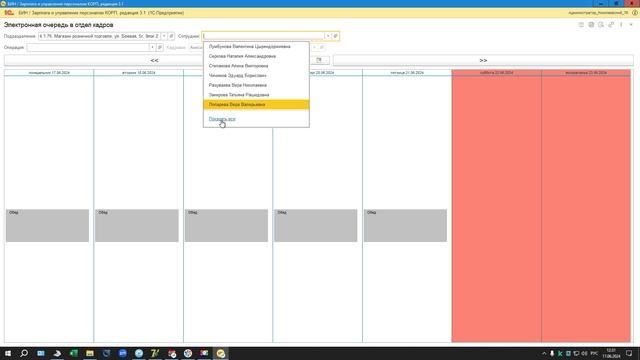Open the vertical dots more-actions menu
This screenshot has height=360, width=640.
tap(621, 25)
